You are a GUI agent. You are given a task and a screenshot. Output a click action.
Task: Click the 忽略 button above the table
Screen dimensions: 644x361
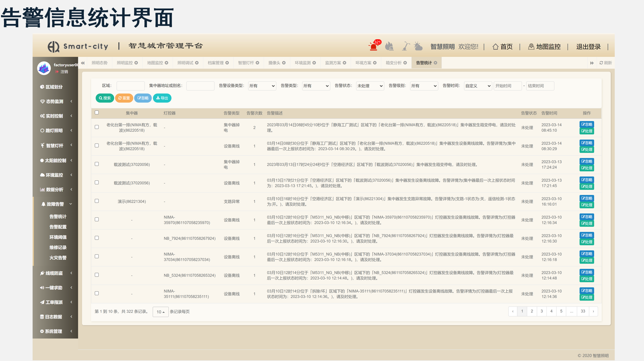click(x=143, y=98)
